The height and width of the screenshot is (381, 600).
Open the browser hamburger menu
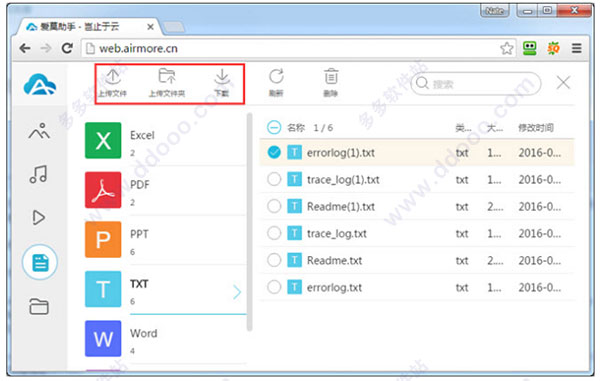click(577, 48)
